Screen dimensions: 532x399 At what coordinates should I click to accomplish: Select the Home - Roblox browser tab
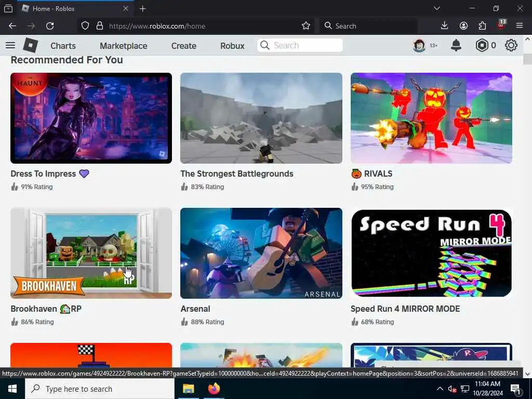75,8
